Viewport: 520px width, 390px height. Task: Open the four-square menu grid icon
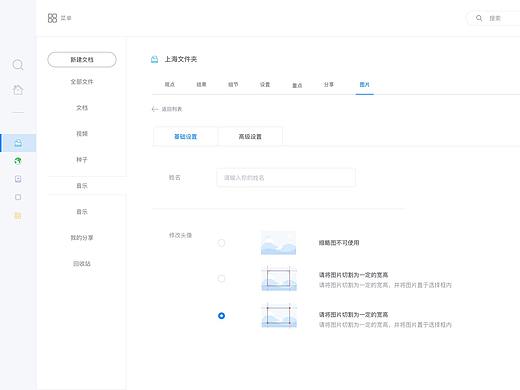[x=52, y=18]
